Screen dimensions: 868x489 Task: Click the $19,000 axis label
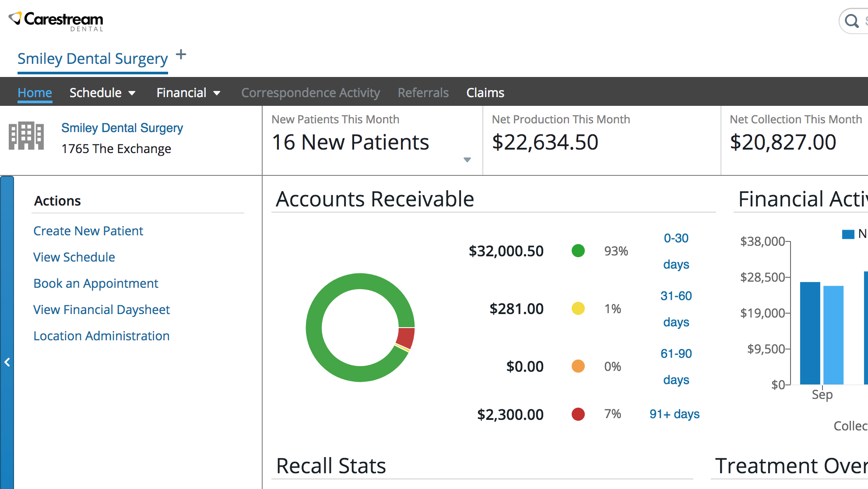click(763, 313)
